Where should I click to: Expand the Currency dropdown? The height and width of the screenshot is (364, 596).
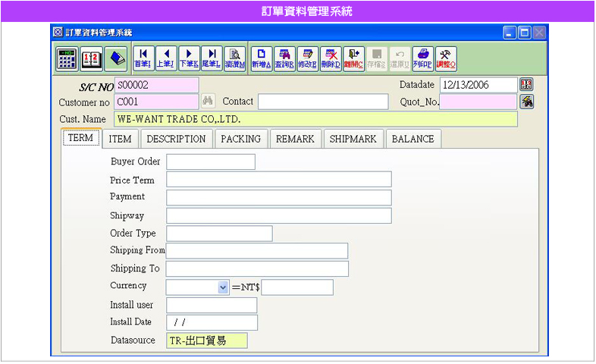[223, 287]
